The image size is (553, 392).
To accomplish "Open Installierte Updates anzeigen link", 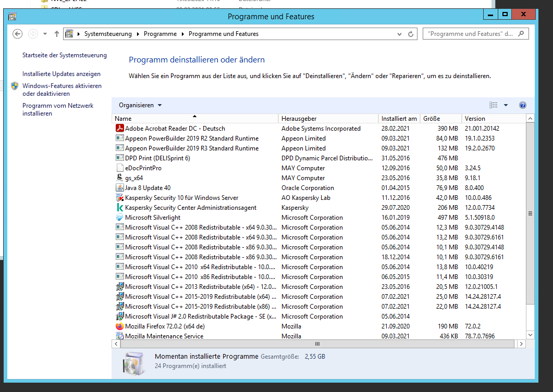I will (62, 74).
